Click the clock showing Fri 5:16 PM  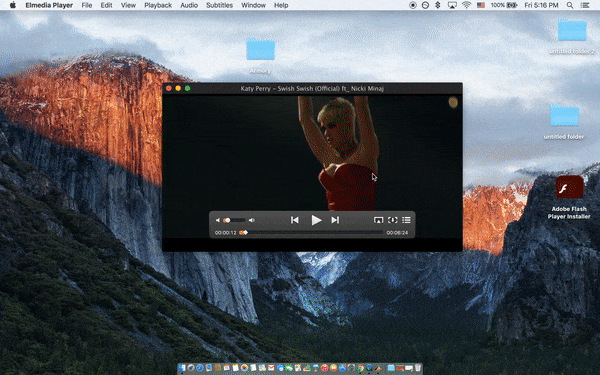[x=541, y=5]
